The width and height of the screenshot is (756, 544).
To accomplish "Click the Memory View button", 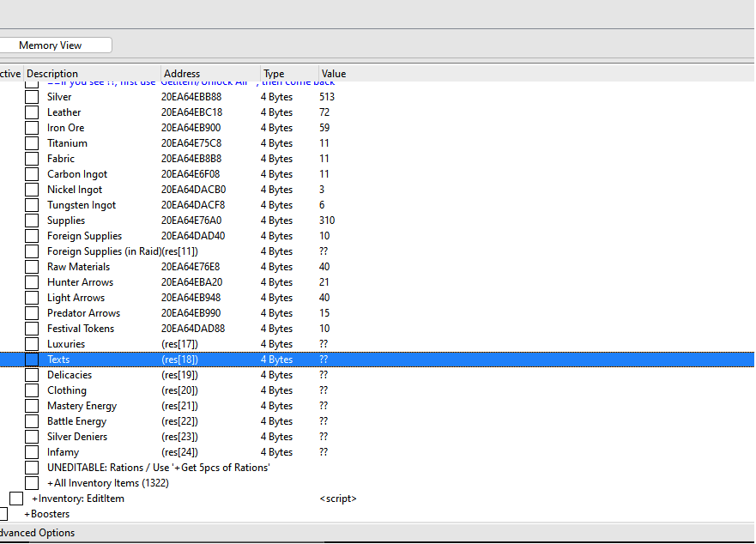I will 55,45.
